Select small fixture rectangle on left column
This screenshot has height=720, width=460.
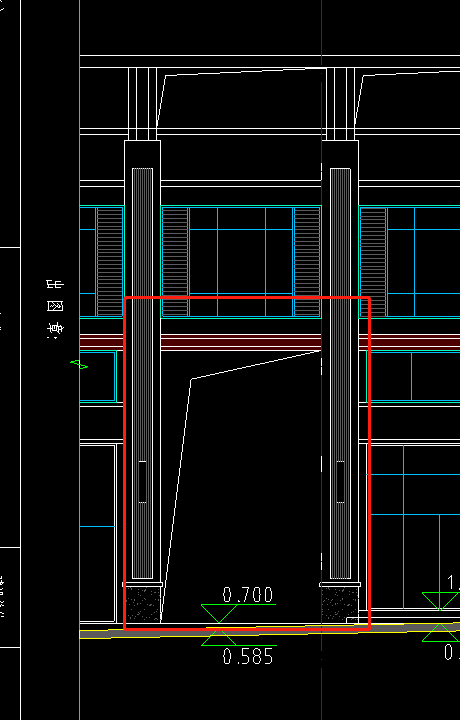click(142, 482)
